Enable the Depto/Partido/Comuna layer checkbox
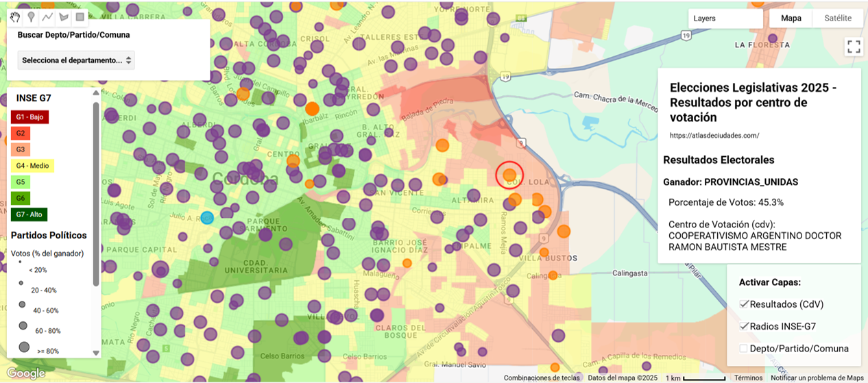The height and width of the screenshot is (383, 868). pyautogui.click(x=744, y=349)
